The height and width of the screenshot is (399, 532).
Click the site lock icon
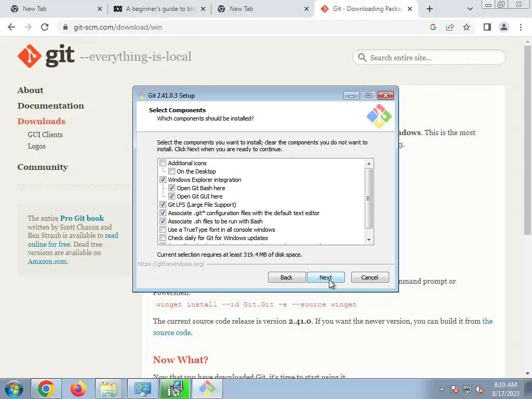pos(65,27)
